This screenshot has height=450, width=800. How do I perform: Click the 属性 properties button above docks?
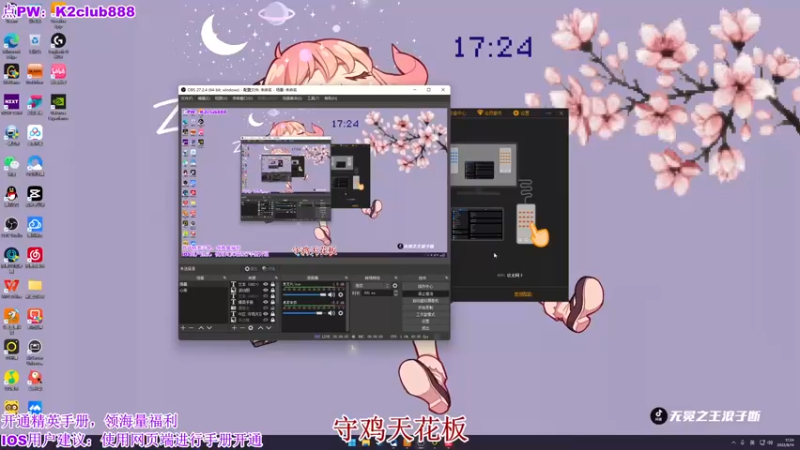251,268
